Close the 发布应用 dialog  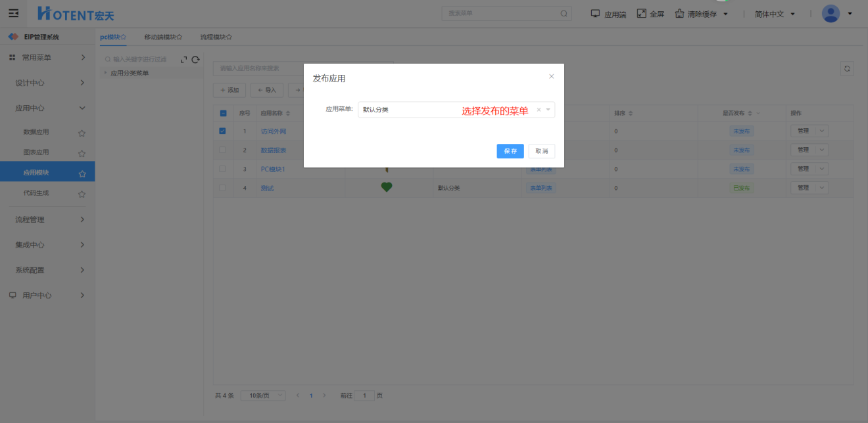pyautogui.click(x=551, y=76)
